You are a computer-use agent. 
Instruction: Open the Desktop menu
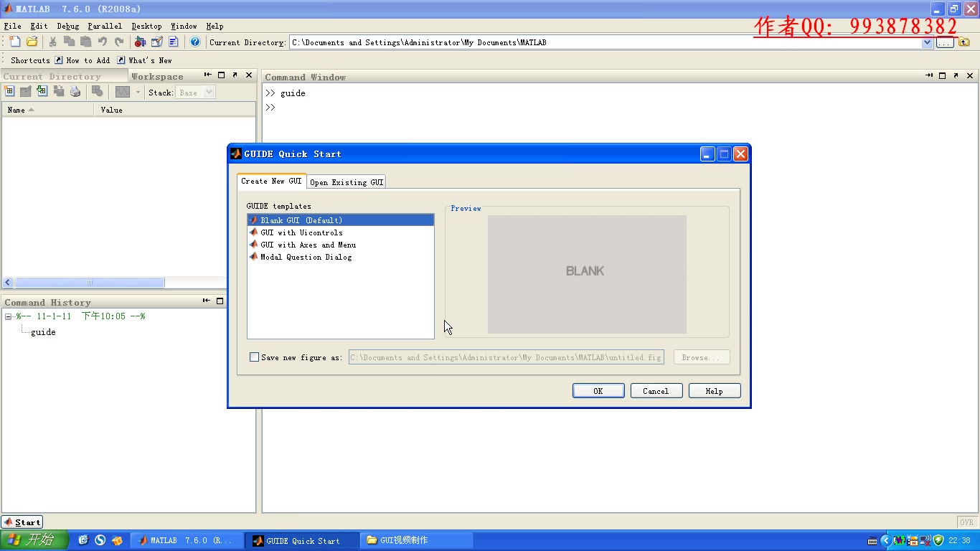(x=146, y=26)
